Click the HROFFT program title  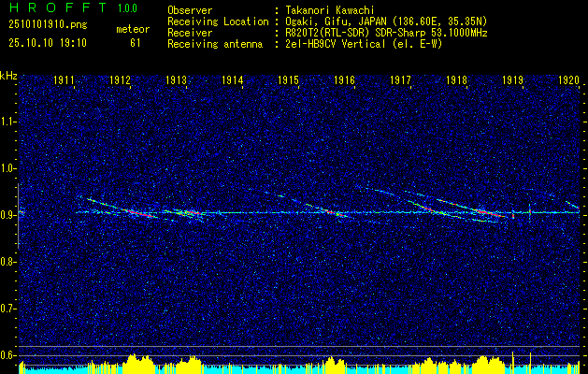(x=59, y=7)
